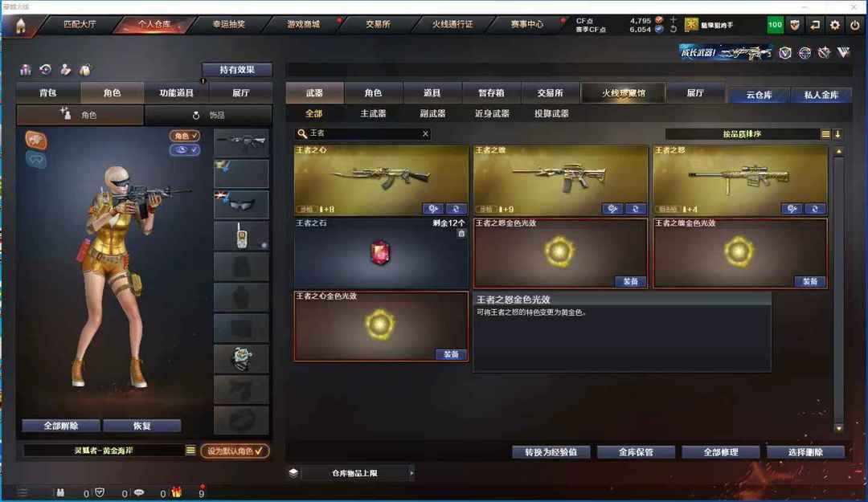Toggle the 角色 checkmark pill
This screenshot has height=502, width=868.
[184, 136]
